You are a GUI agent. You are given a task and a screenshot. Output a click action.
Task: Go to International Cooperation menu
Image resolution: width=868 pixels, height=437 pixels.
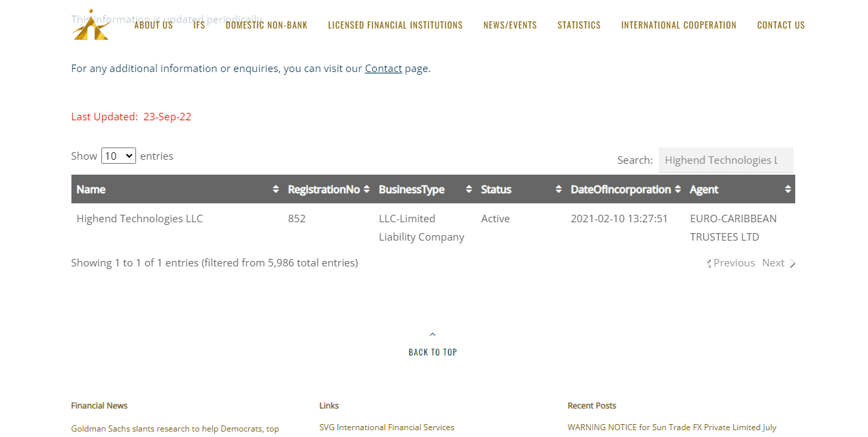pos(678,25)
